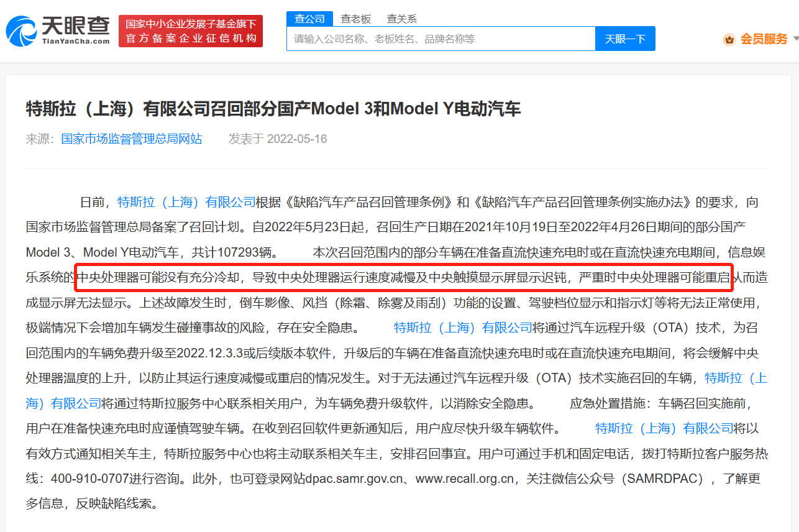Image resolution: width=799 pixels, height=532 pixels.
Task: Click the 天眼一下 search button
Action: [x=625, y=39]
